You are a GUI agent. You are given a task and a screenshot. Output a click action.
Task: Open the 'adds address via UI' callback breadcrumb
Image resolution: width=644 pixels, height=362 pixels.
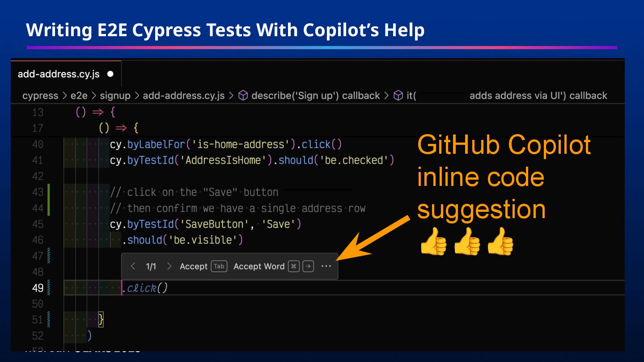[538, 96]
